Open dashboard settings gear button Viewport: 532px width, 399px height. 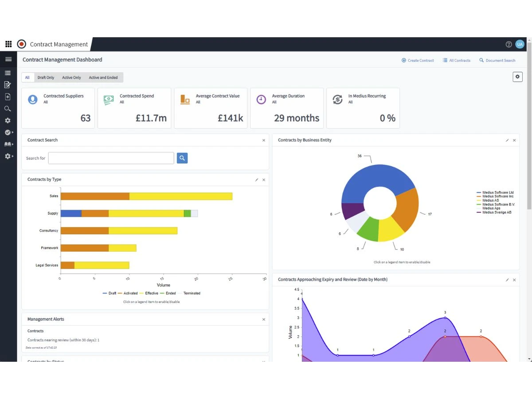517,77
